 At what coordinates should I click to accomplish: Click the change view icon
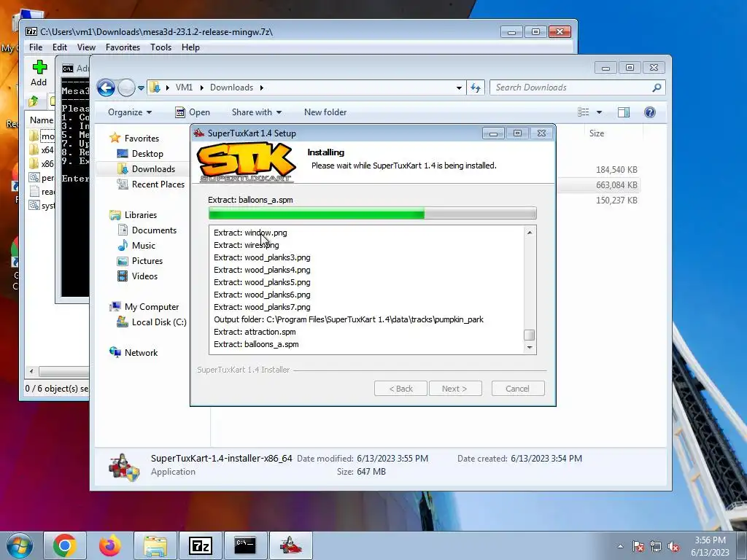tap(583, 112)
